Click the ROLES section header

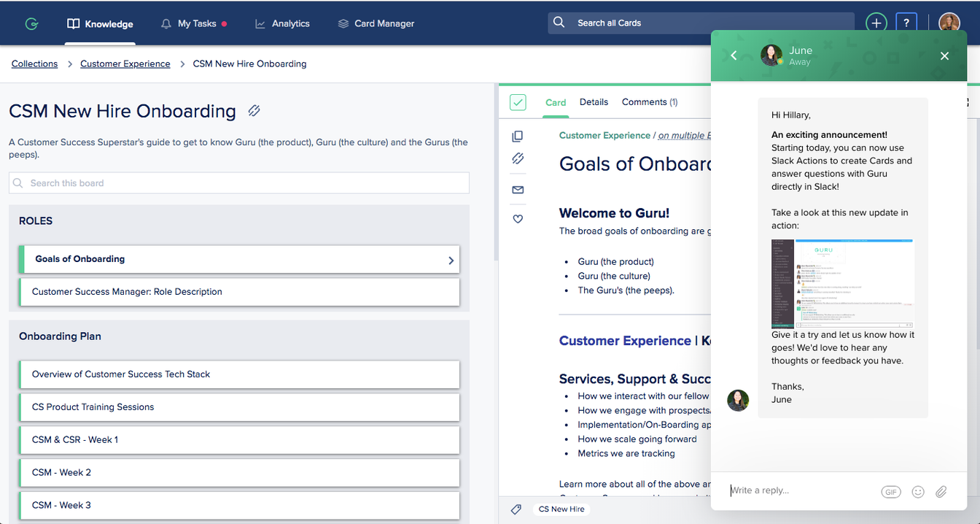tap(36, 221)
